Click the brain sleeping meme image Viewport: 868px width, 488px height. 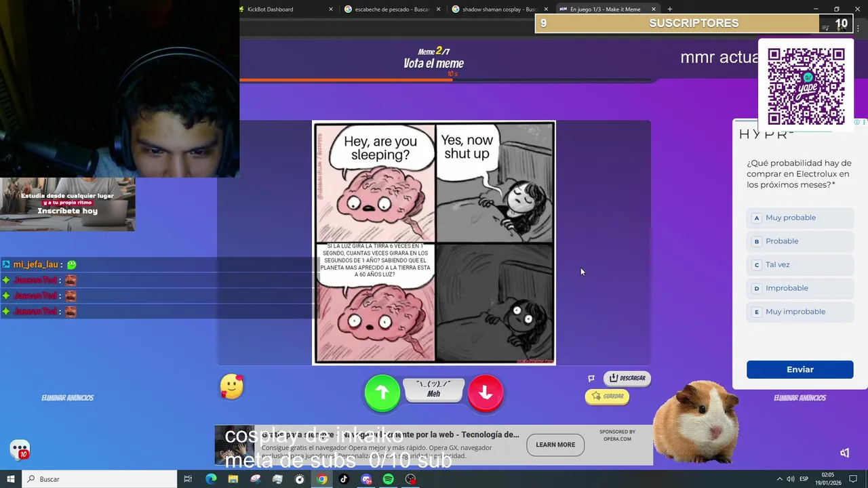pos(434,243)
